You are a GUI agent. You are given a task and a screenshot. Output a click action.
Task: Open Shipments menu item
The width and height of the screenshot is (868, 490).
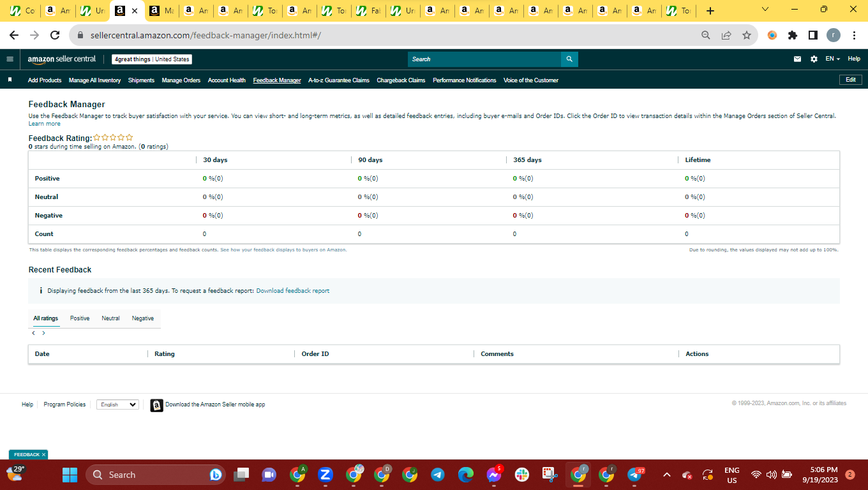click(x=141, y=80)
